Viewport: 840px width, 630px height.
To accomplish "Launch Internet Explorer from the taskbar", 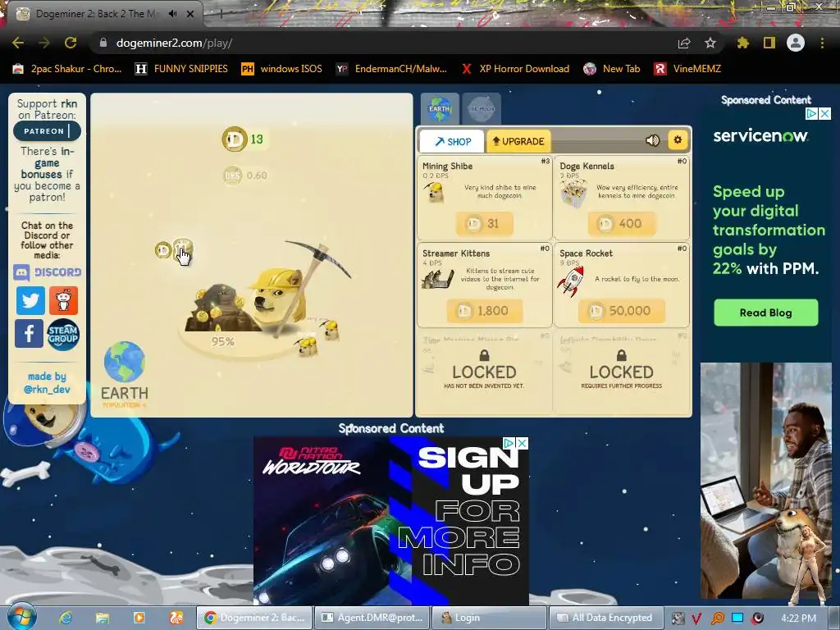I will (66, 618).
